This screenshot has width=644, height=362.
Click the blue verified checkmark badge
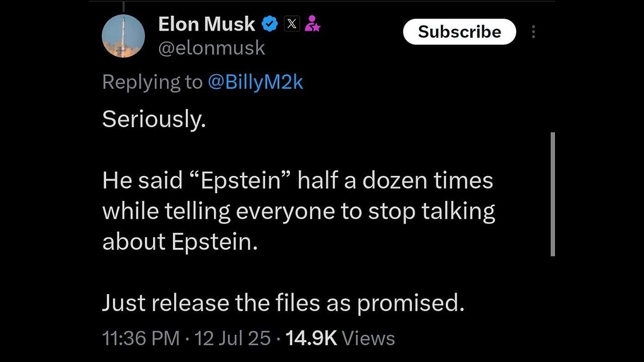tap(270, 24)
